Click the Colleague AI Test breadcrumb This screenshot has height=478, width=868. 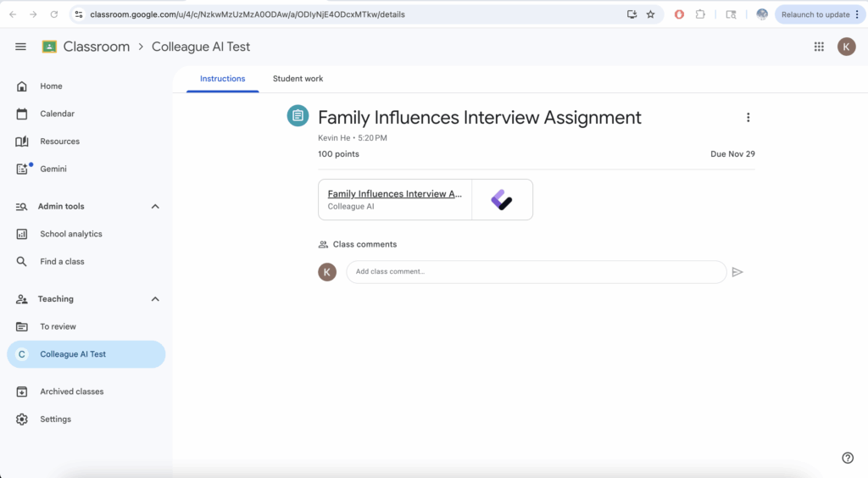tap(201, 47)
